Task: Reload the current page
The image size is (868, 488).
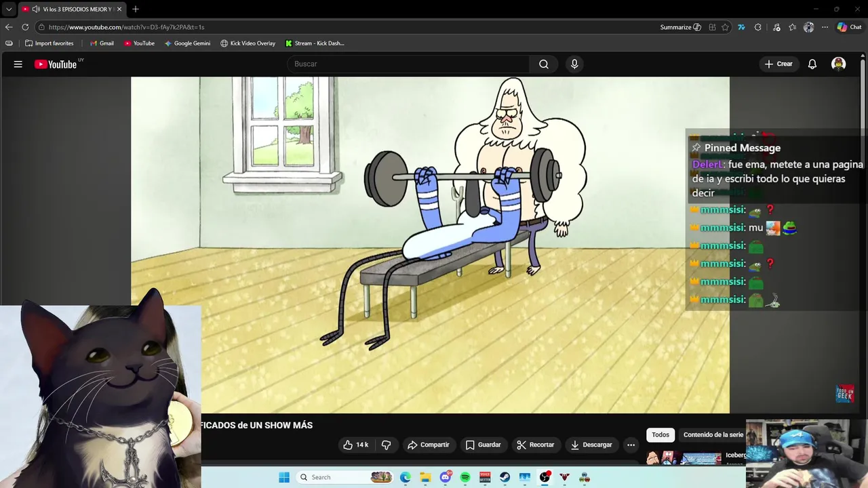Action: click(25, 27)
